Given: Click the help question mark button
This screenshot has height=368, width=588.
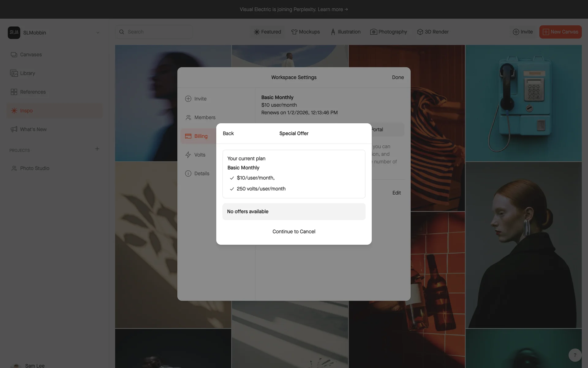Looking at the screenshot, I should click(575, 355).
